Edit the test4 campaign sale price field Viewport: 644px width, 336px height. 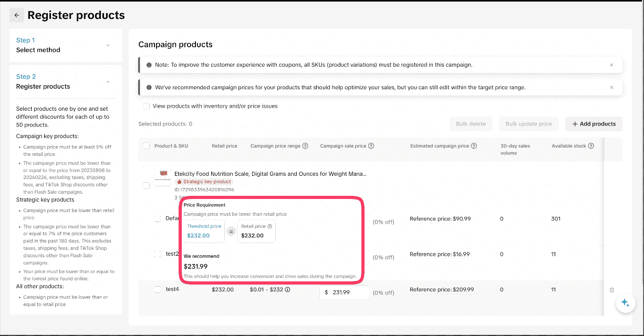[x=344, y=292]
